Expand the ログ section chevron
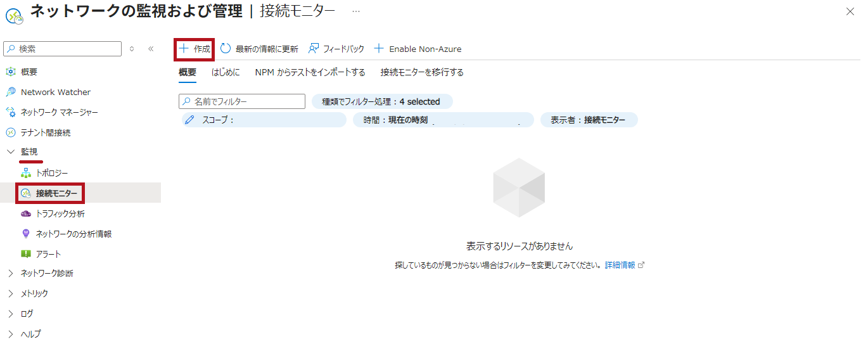 click(x=10, y=314)
